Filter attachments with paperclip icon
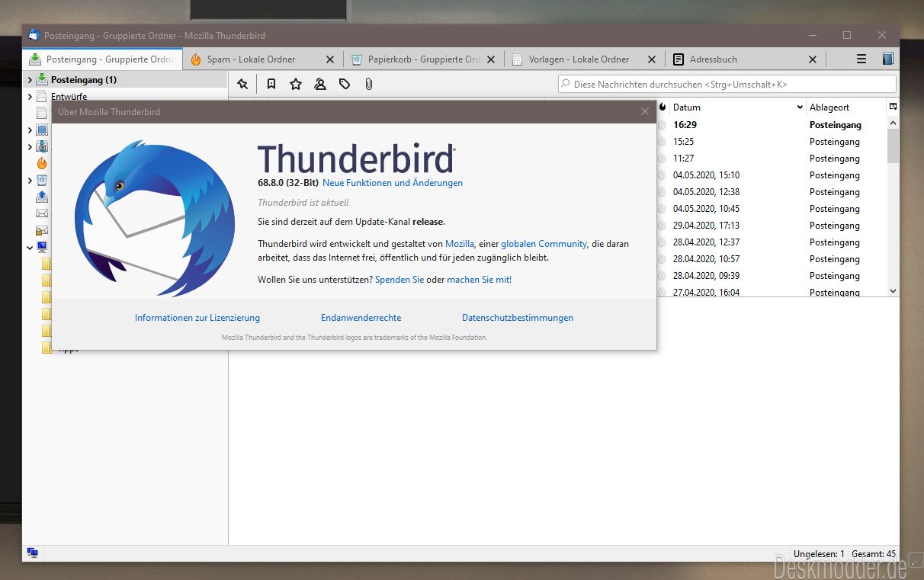Viewport: 924px width, 580px height. tap(369, 84)
